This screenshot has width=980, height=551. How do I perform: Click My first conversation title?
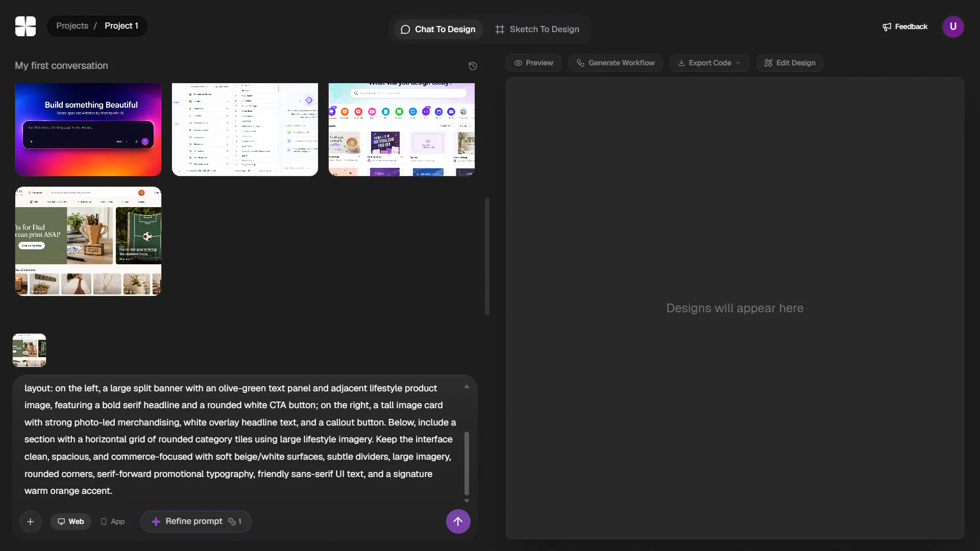[61, 66]
